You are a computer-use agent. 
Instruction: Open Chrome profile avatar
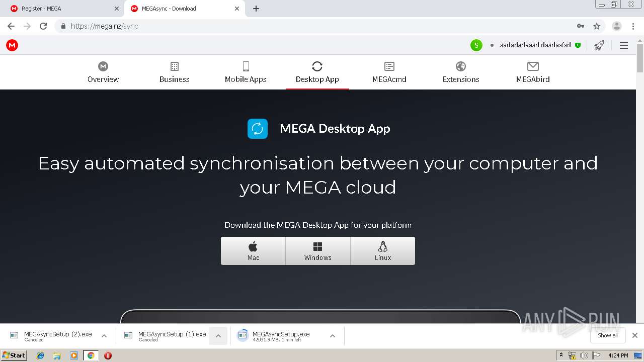(x=617, y=26)
